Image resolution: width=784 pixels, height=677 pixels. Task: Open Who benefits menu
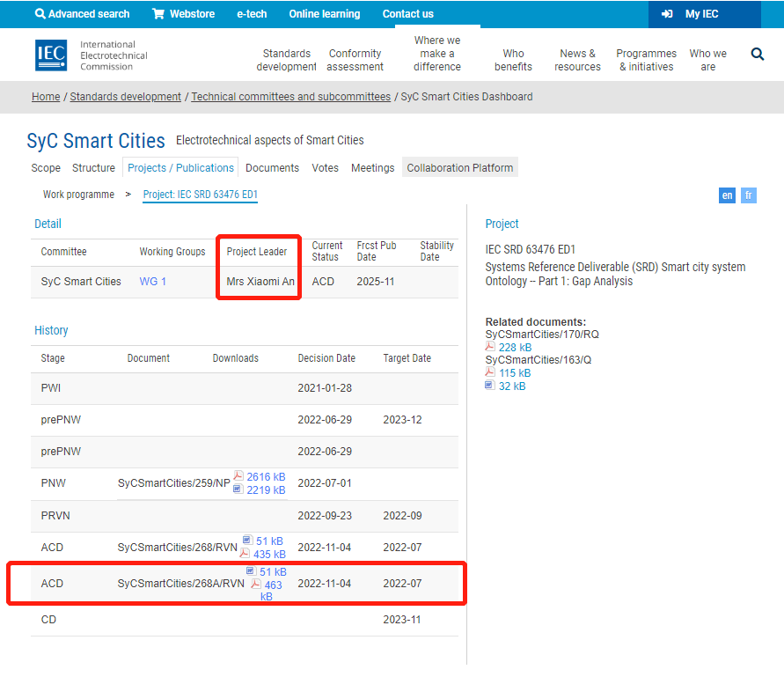[x=514, y=60]
